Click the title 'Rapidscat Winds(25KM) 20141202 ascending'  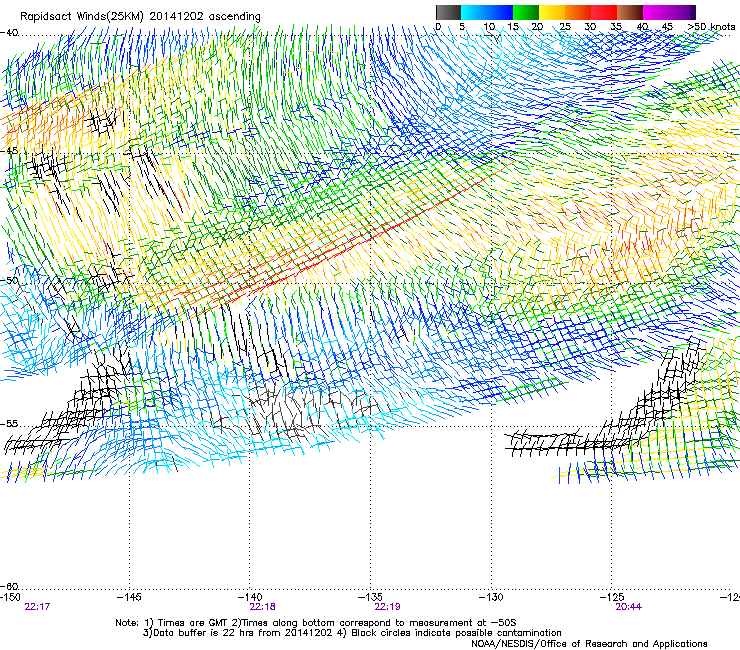point(140,17)
